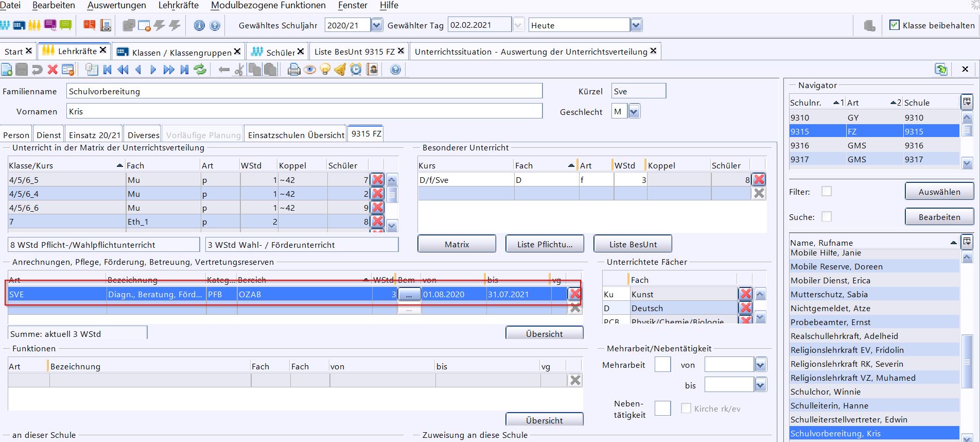Close the Liste BesUnt 9315 FZ tab
This screenshot has height=442, width=980.
pyautogui.click(x=401, y=50)
